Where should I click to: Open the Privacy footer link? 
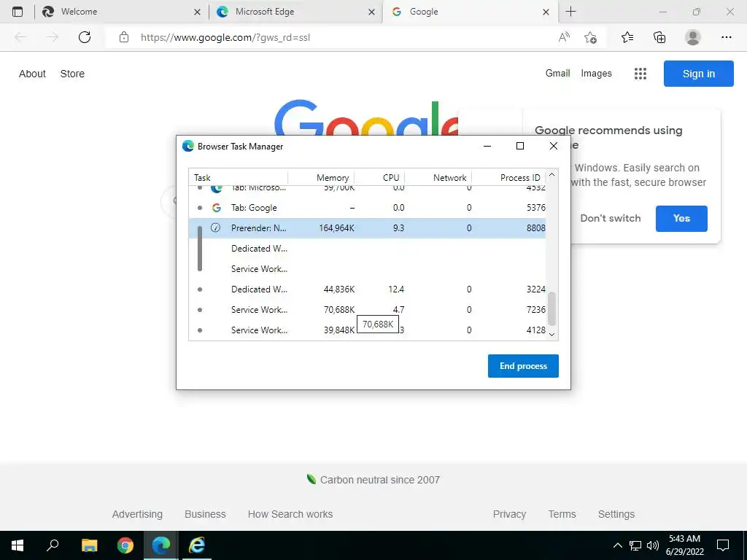coord(509,514)
